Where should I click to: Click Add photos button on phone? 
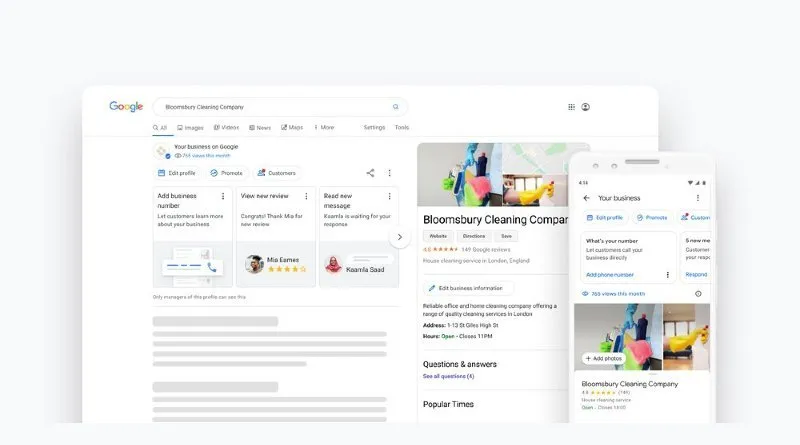pos(604,358)
